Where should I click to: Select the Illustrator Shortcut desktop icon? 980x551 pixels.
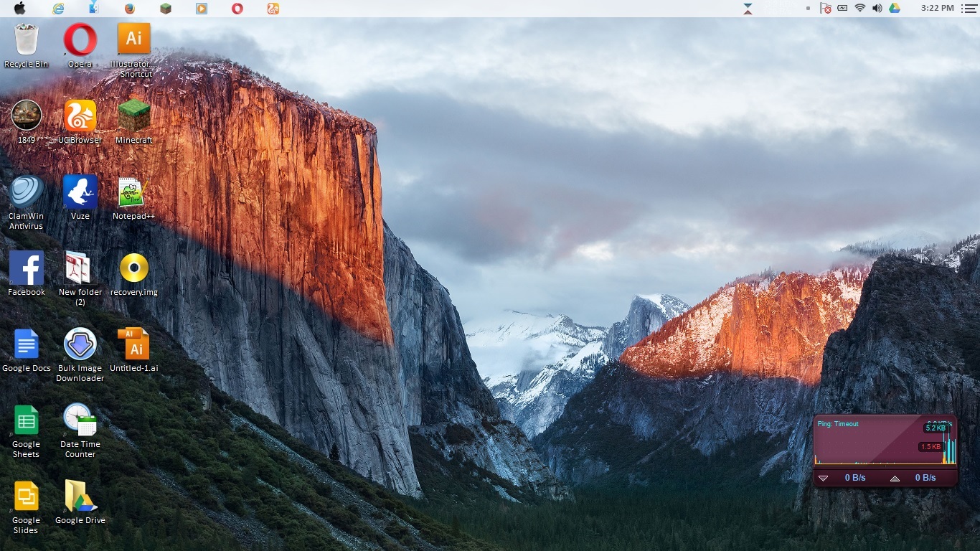click(134, 50)
